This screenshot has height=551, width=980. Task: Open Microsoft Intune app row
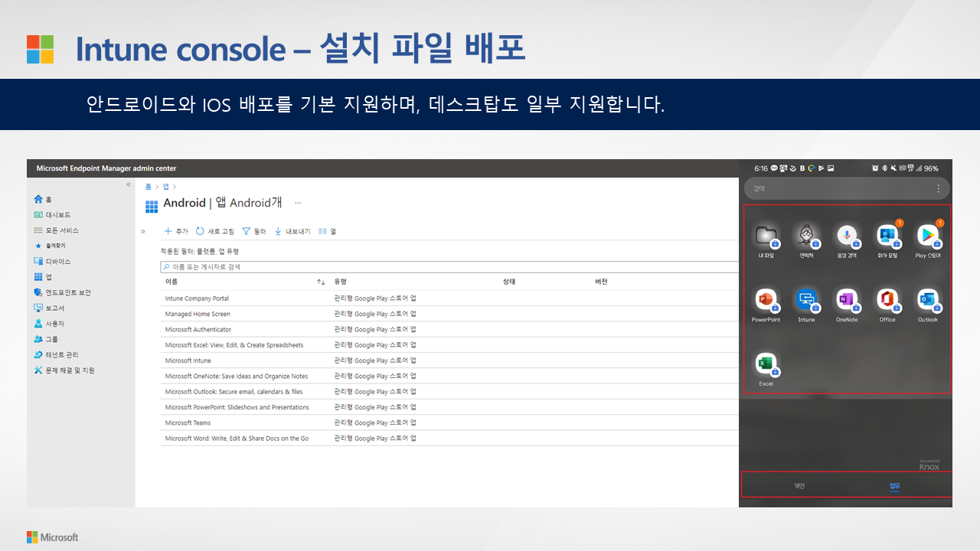pyautogui.click(x=449, y=360)
